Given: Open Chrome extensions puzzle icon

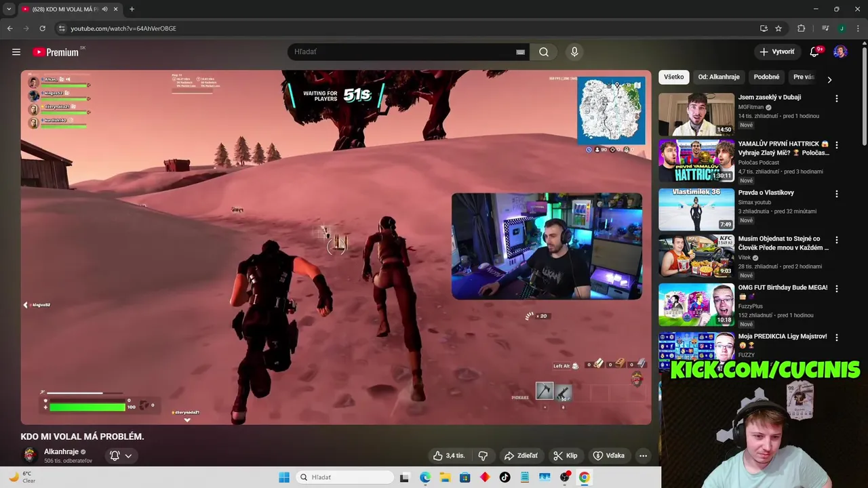Looking at the screenshot, I should point(802,28).
